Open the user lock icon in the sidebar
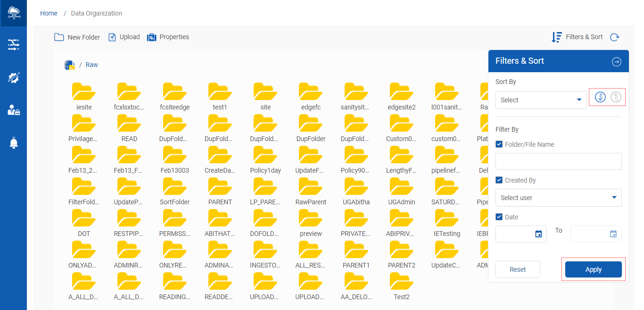The height and width of the screenshot is (310, 644). tap(13, 110)
